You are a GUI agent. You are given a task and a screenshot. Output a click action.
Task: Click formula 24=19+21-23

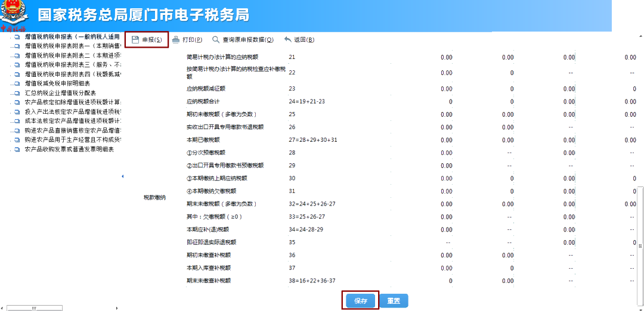coord(307,101)
